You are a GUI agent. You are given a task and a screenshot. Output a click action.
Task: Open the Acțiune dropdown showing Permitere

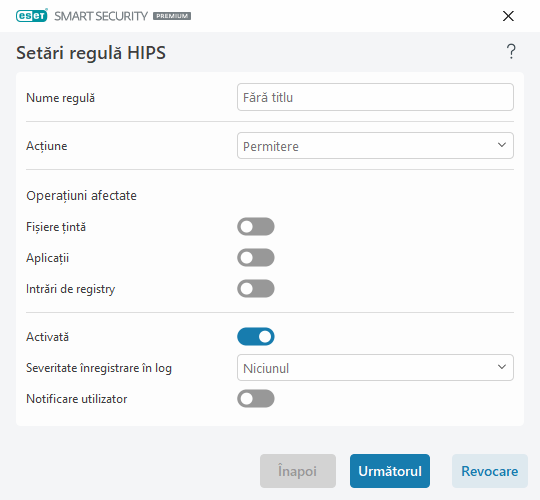pos(375,146)
